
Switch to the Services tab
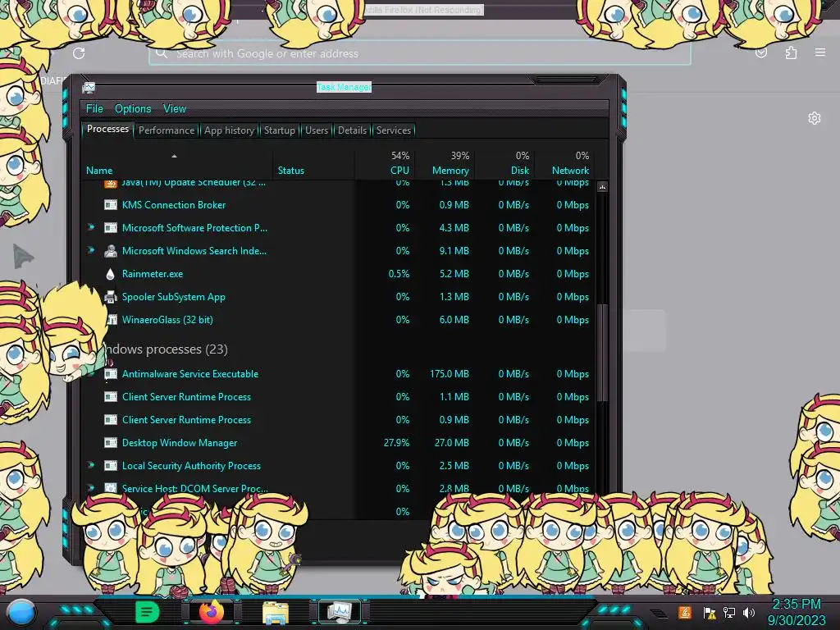click(393, 130)
